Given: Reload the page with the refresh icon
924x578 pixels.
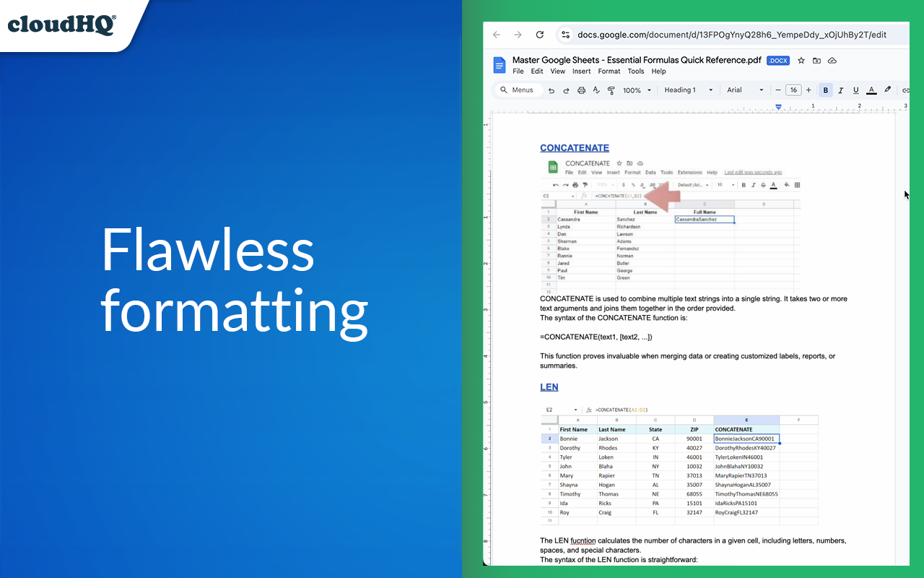Looking at the screenshot, I should 539,35.
